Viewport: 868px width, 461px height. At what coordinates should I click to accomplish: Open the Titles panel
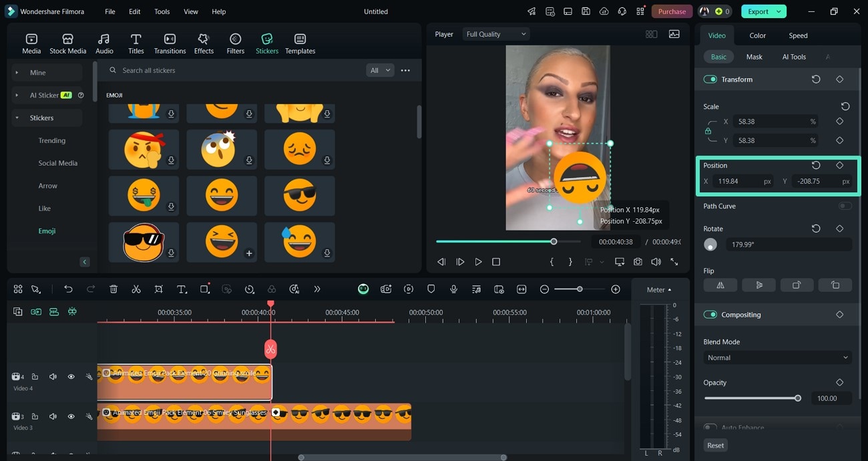pyautogui.click(x=136, y=43)
